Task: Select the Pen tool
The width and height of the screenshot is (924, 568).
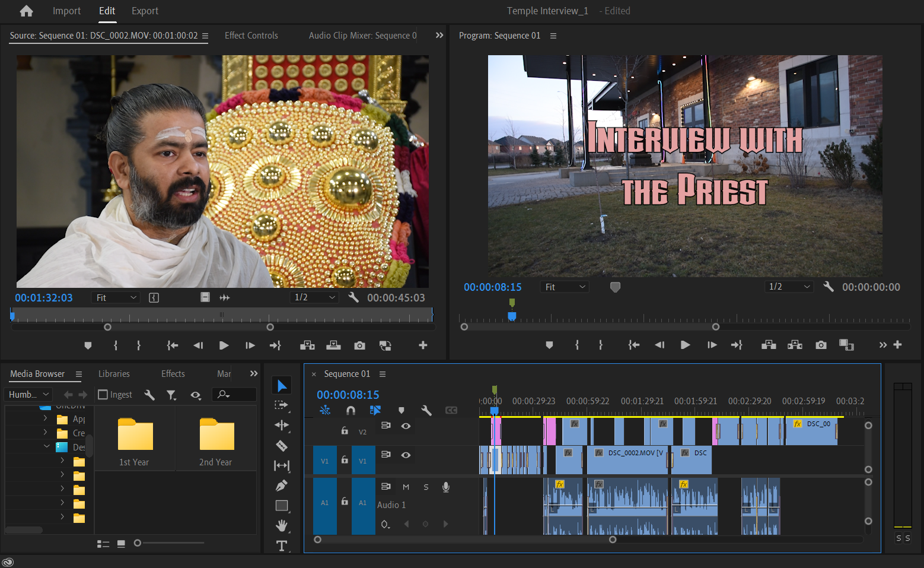Action: click(282, 485)
